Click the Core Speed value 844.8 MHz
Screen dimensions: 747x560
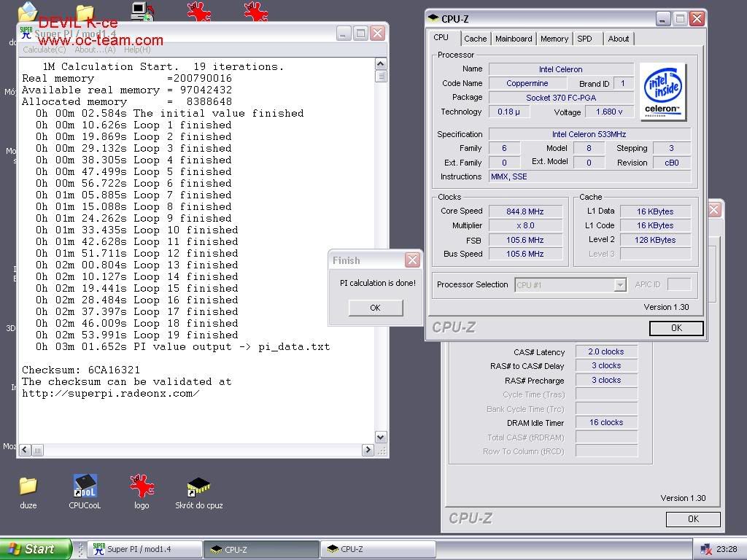click(525, 211)
